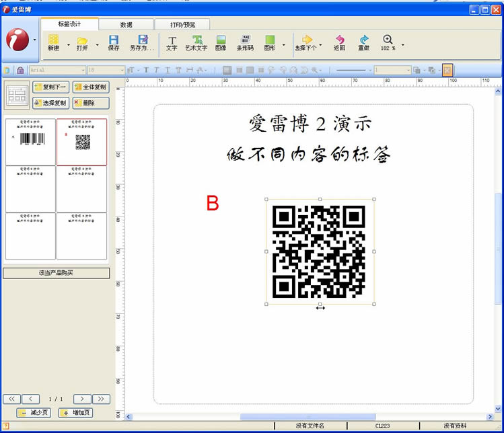The image size is (504, 433).
Task: Click 选择下个 arrow icon
Action: coord(306,43)
